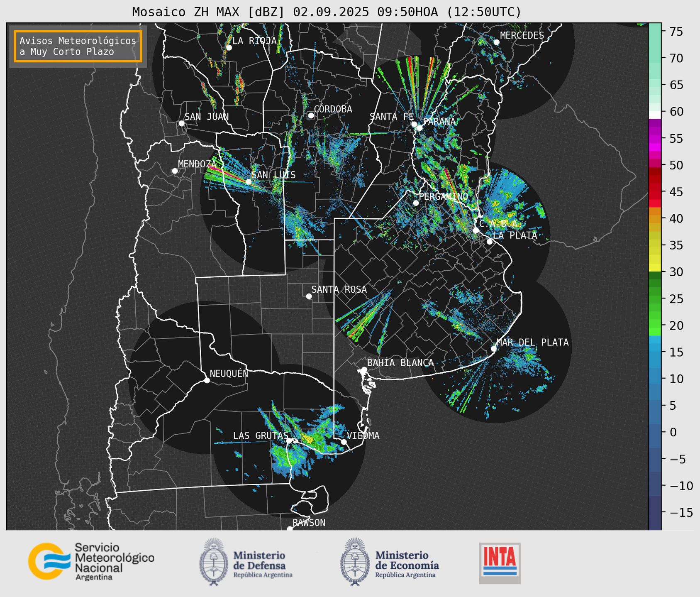Click the PERGAMINO label text
This screenshot has height=597, width=700.
(x=444, y=196)
